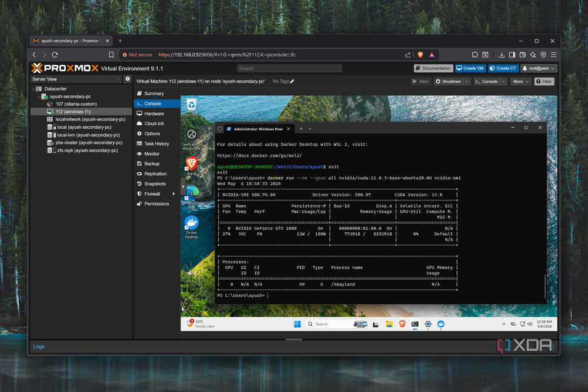The height and width of the screenshot is (392, 588).
Task: Click the browser back arrow
Action: pyautogui.click(x=35, y=55)
